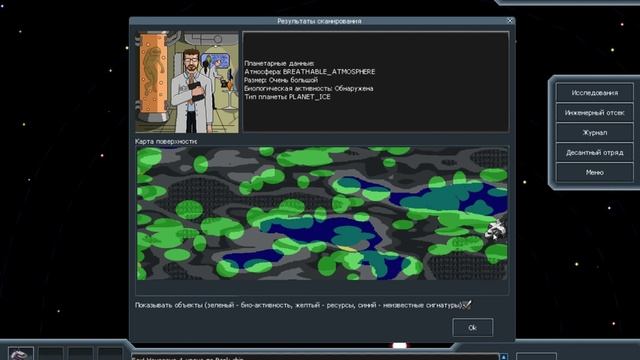The height and width of the screenshot is (360, 640).
Task: Click the text 'Тип планеты: PLANET_ICE'
Action: 287,97
